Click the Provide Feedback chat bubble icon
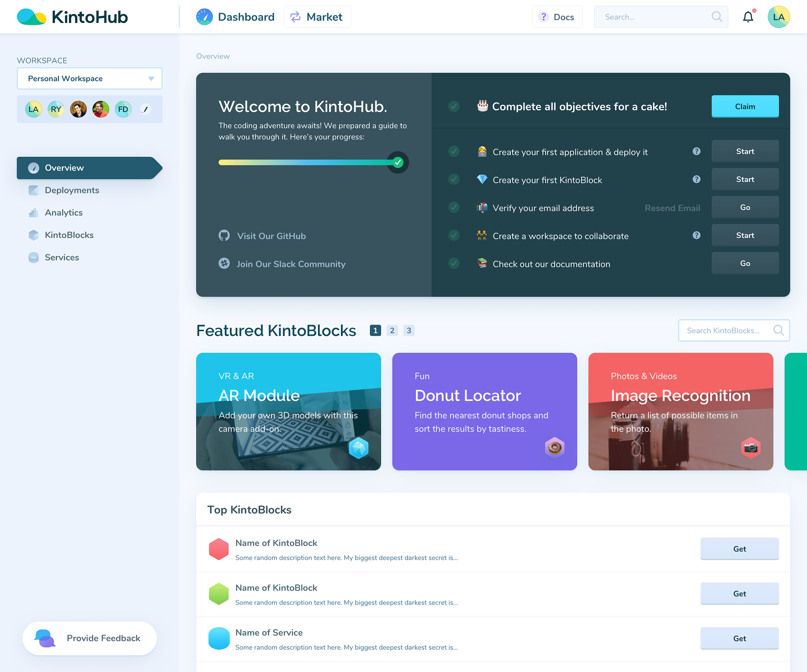Screen dimensions: 807x672 (45, 638)
